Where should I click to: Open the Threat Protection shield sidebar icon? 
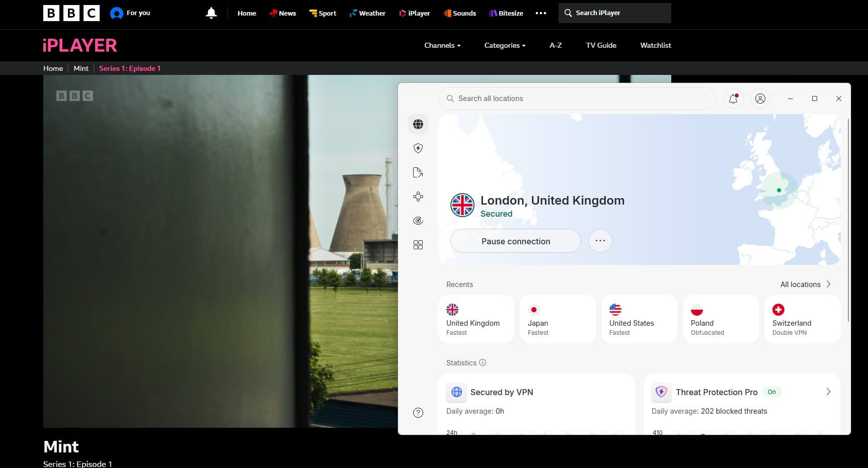418,148
